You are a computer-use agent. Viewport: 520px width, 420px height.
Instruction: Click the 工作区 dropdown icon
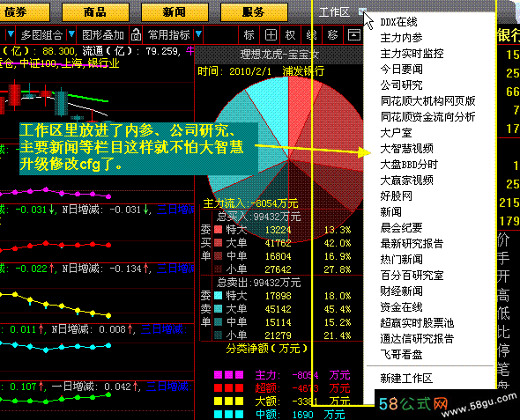point(362,12)
